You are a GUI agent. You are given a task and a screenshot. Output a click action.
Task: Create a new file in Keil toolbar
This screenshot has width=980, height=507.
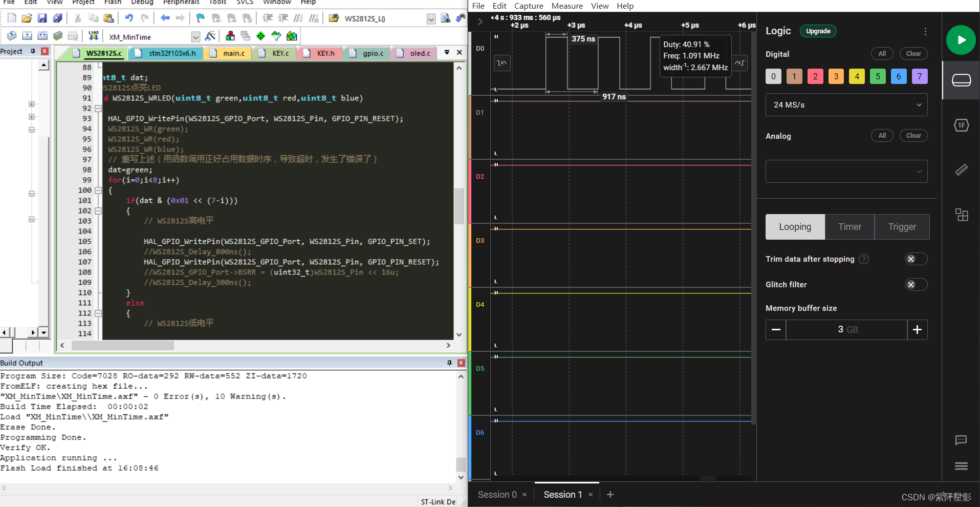pyautogui.click(x=12, y=18)
